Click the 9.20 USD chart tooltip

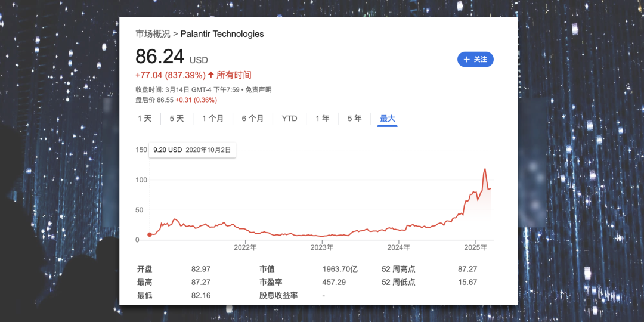coord(192,150)
